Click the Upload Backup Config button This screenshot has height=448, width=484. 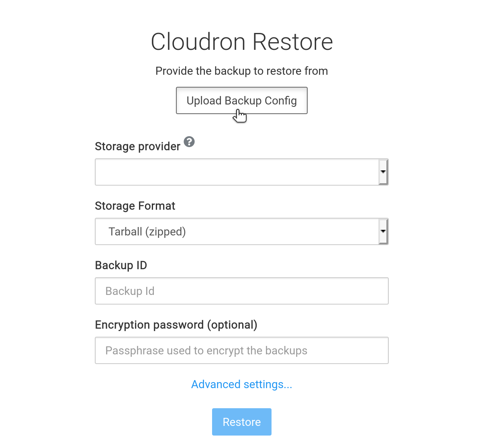241,100
